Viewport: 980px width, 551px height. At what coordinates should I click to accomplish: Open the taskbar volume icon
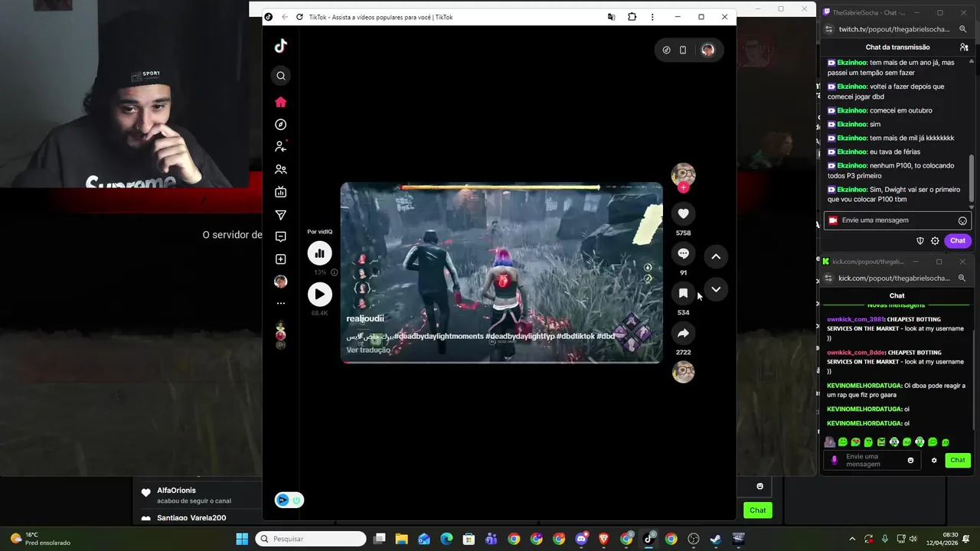pos(913,539)
